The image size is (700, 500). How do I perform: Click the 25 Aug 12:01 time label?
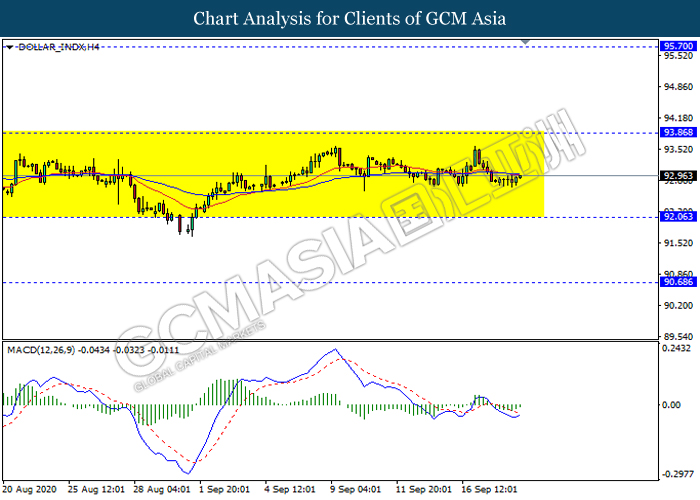pos(96,489)
